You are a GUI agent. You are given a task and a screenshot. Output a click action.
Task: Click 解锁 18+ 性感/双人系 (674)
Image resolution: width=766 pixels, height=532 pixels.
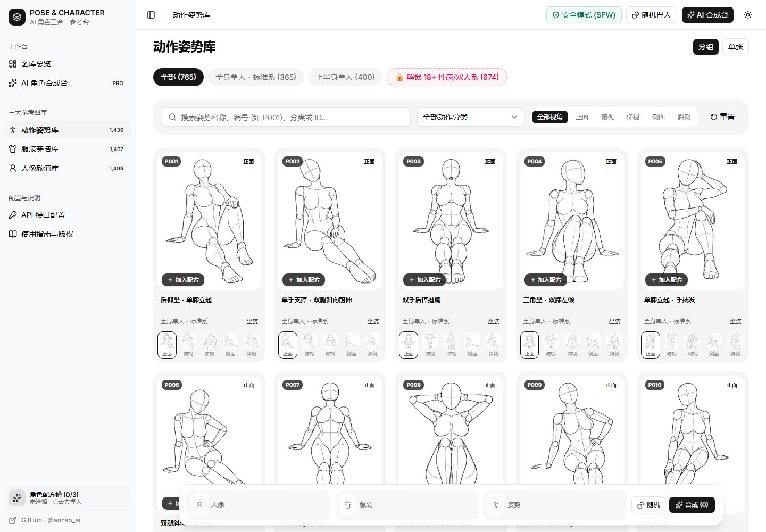click(x=447, y=77)
